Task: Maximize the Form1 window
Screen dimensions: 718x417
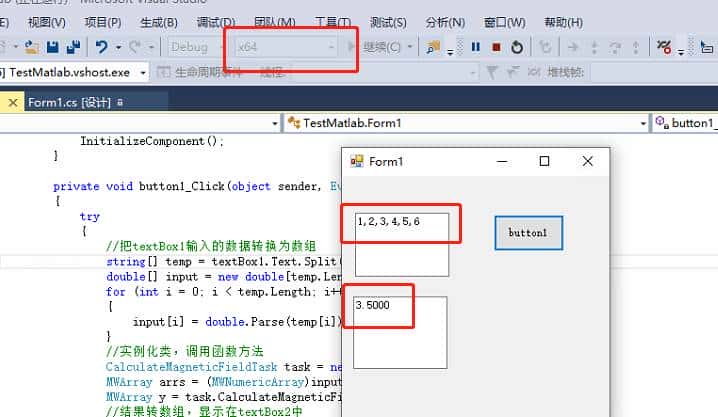Action: click(544, 161)
